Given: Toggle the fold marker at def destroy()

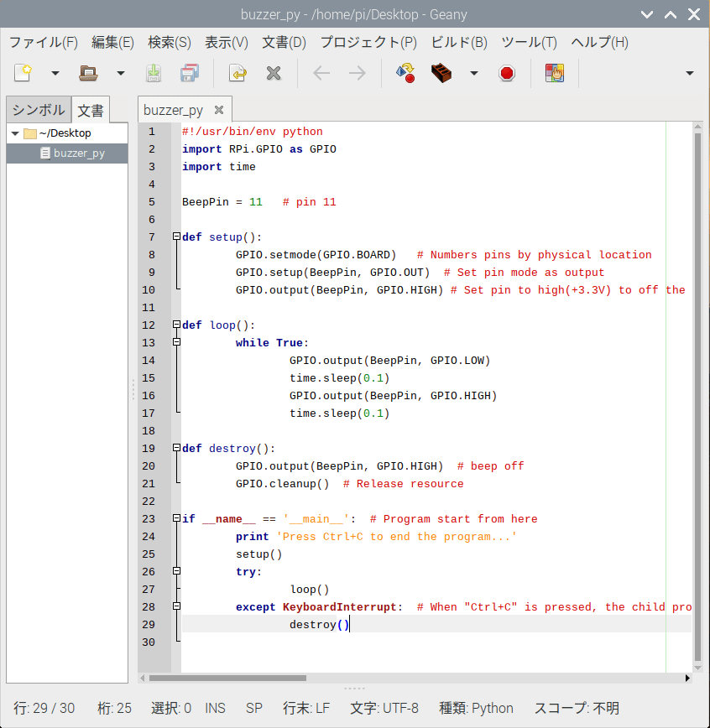Looking at the screenshot, I should [x=176, y=448].
